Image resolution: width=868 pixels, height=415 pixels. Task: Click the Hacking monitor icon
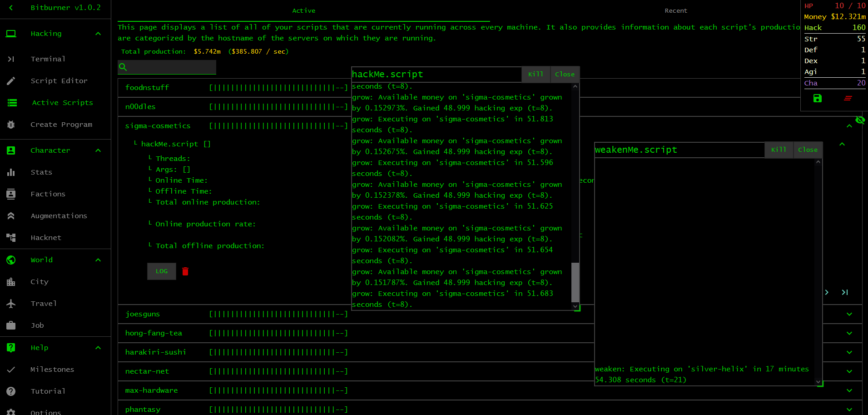point(11,34)
